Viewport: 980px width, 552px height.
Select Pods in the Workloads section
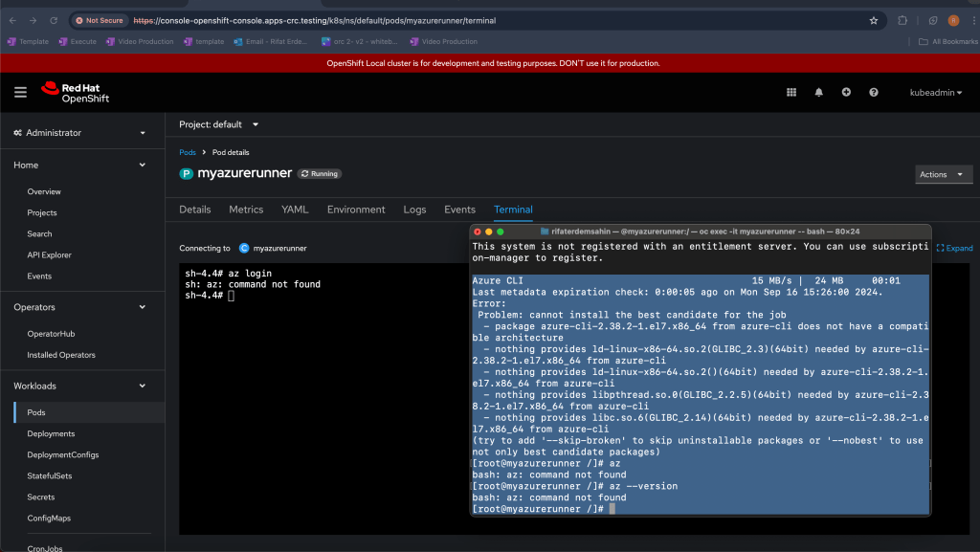[x=89, y=412]
